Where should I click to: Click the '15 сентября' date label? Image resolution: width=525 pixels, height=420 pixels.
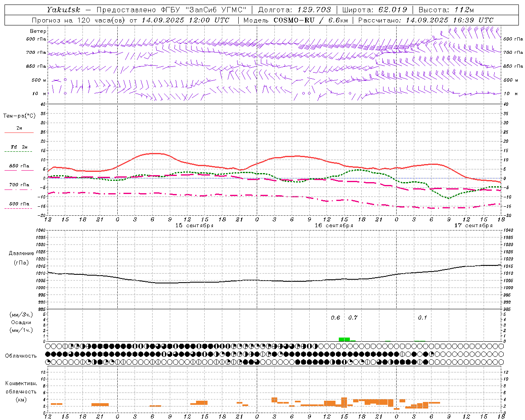point(194,226)
